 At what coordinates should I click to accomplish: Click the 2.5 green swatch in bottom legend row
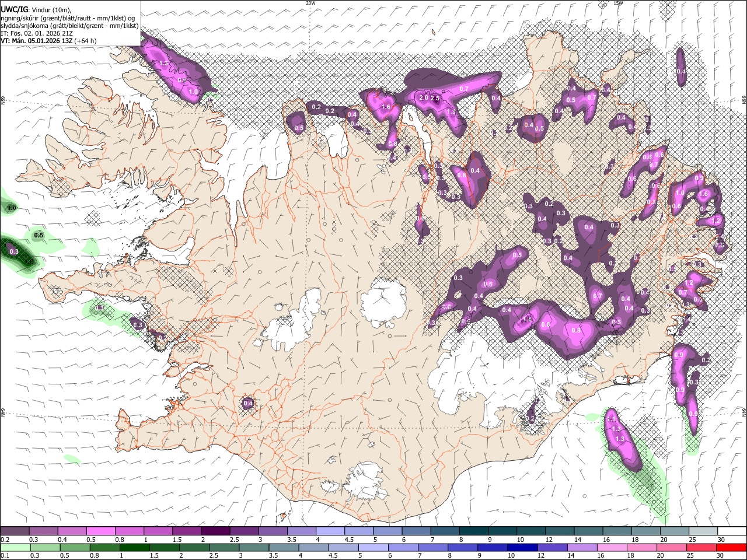pyautogui.click(x=224, y=547)
